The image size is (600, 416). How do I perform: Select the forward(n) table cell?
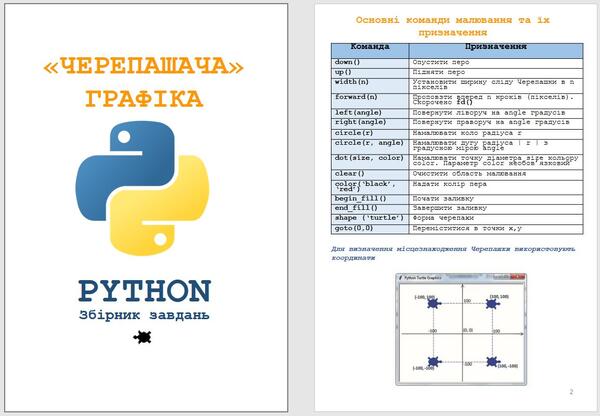(370, 101)
